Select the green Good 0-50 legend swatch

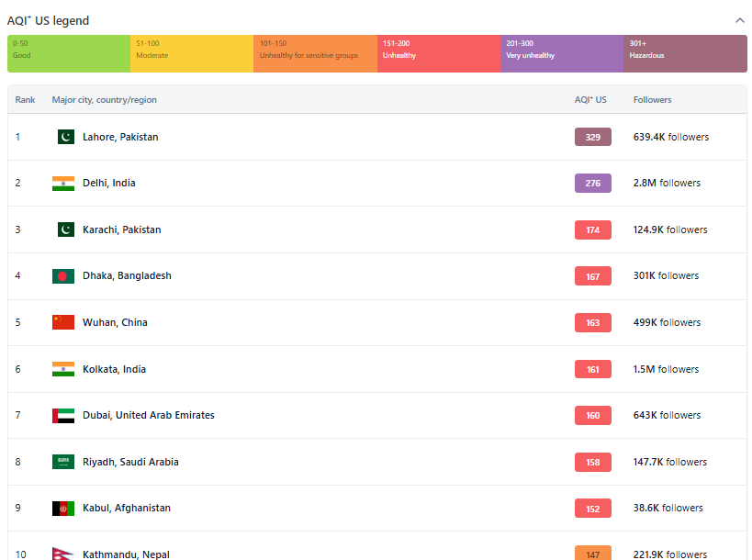[x=69, y=53]
